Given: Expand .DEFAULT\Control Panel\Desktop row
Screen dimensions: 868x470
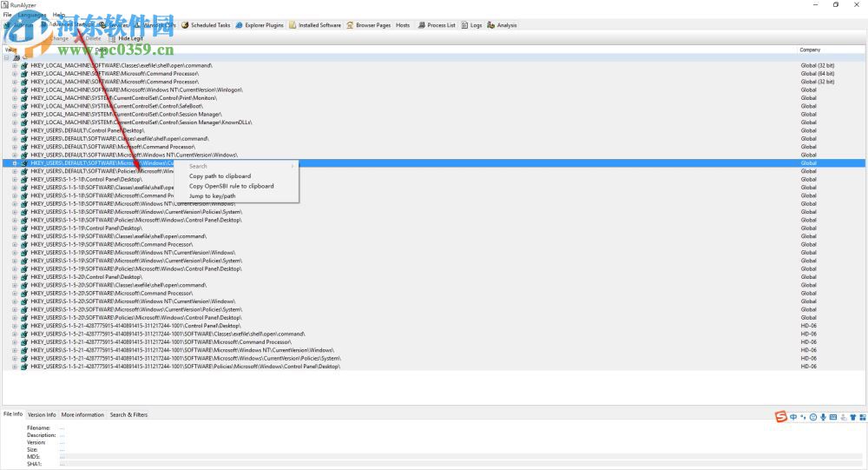Looking at the screenshot, I should pos(15,131).
